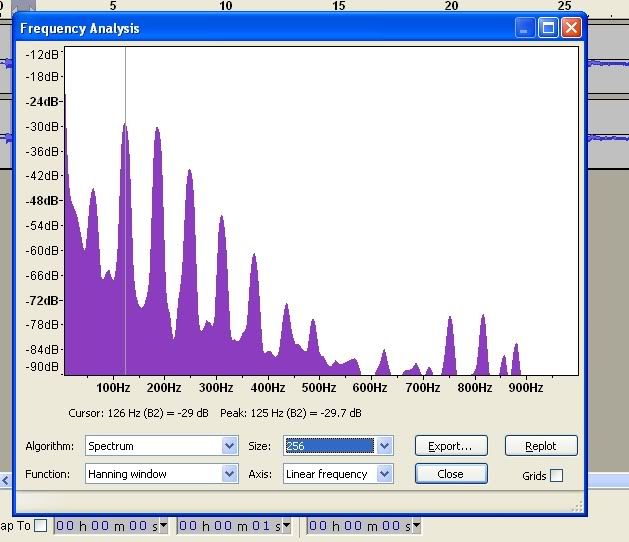Screen dimensions: 629x542
Task: Close Frequency Analysis with the red X
Action: [x=570, y=28]
